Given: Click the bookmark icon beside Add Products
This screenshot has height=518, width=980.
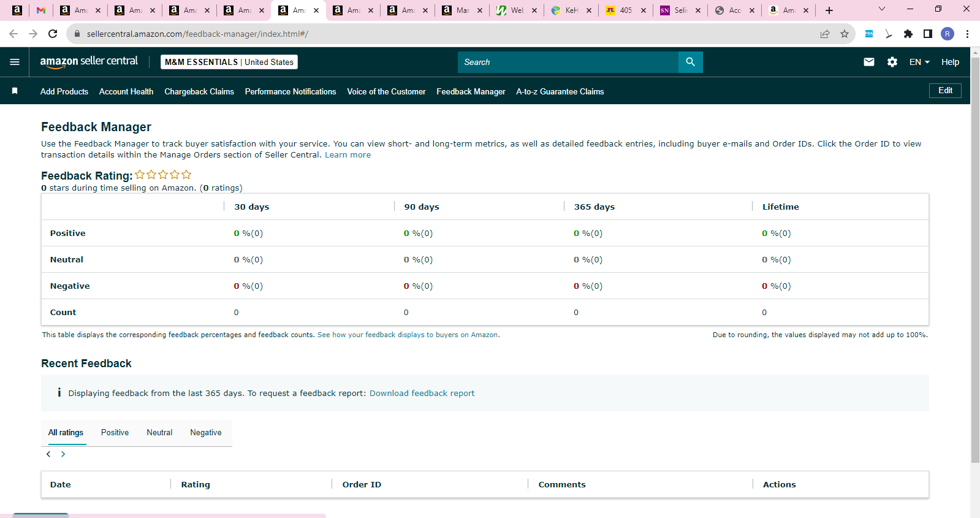Looking at the screenshot, I should coord(15,91).
